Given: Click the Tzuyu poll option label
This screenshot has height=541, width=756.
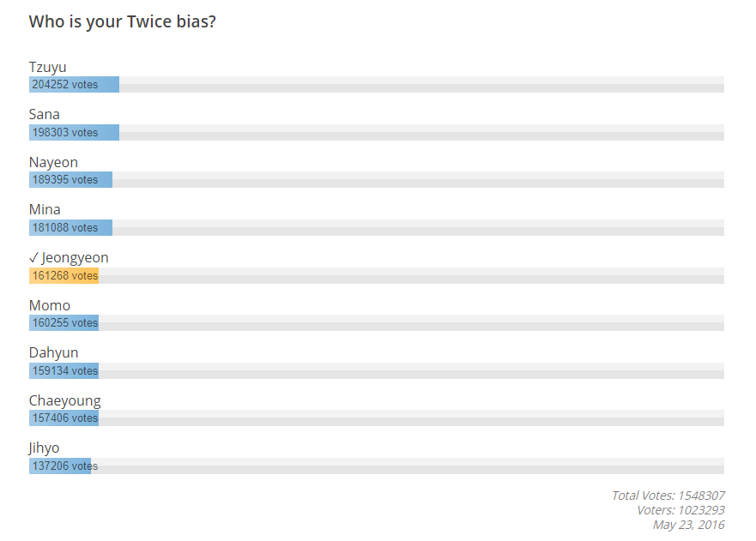Looking at the screenshot, I should (47, 68).
